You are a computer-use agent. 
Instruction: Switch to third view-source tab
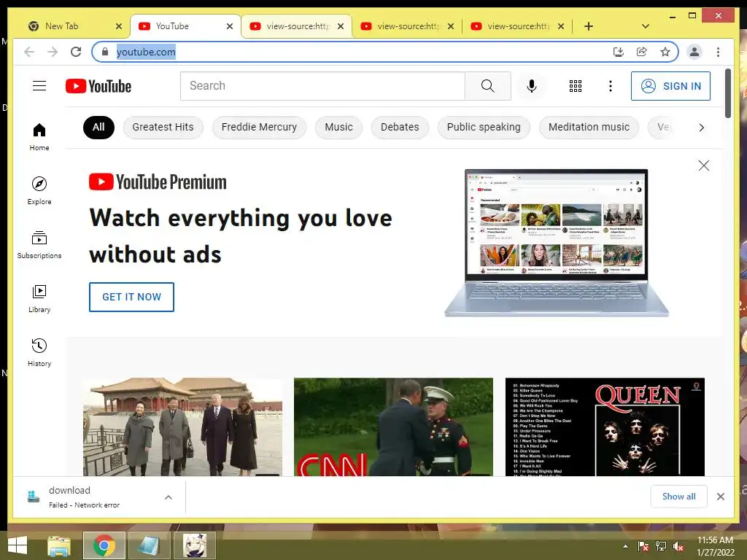coord(517,26)
